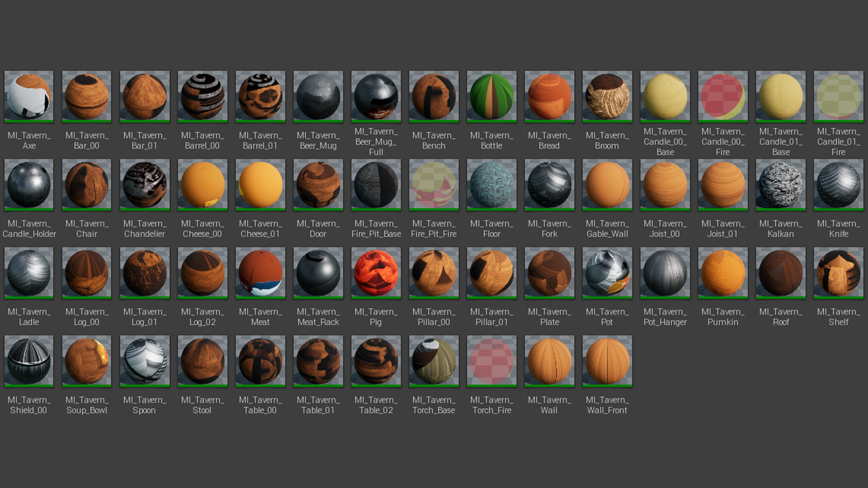Click the MI_Tavern_Chair material sphere

[x=87, y=184]
